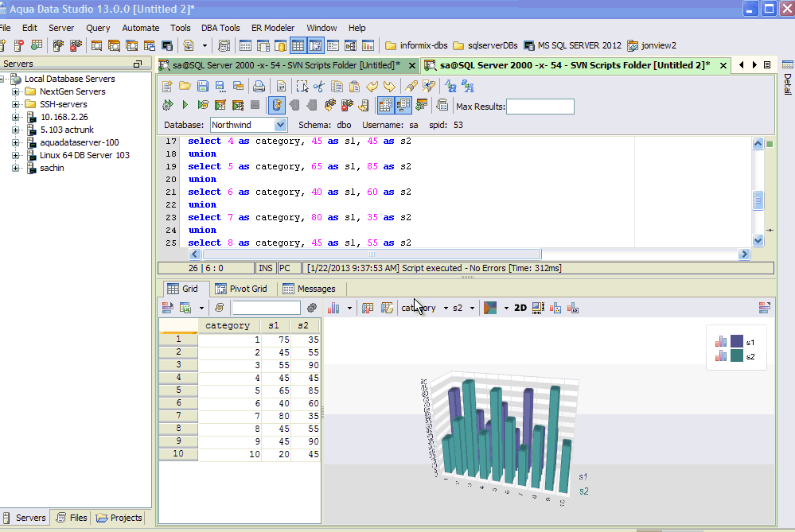Click the Select All dashed-rectangle icon

point(302,87)
